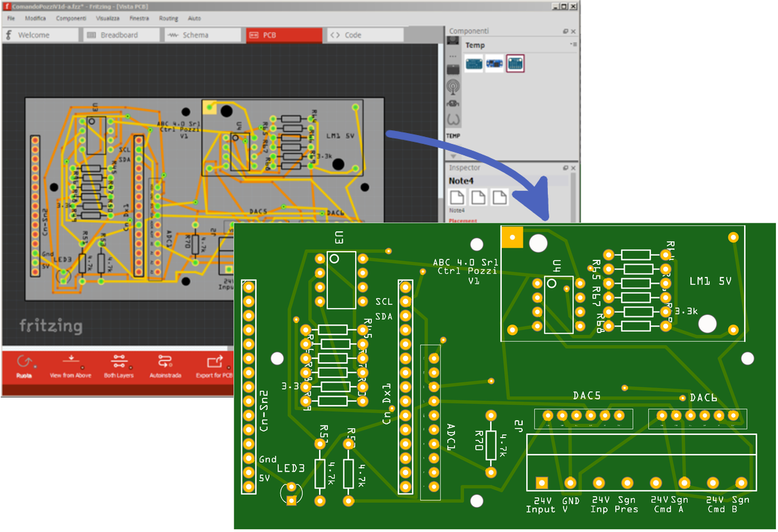
Task: Open the Ruota dropdown indicator
Action: point(35,367)
